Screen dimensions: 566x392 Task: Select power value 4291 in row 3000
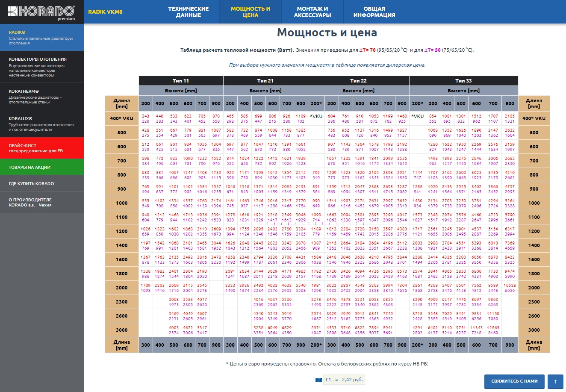[417, 328]
